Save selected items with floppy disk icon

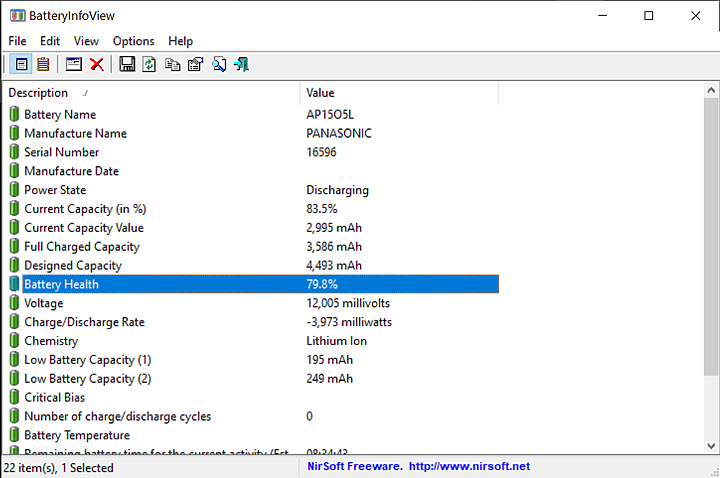click(x=127, y=64)
